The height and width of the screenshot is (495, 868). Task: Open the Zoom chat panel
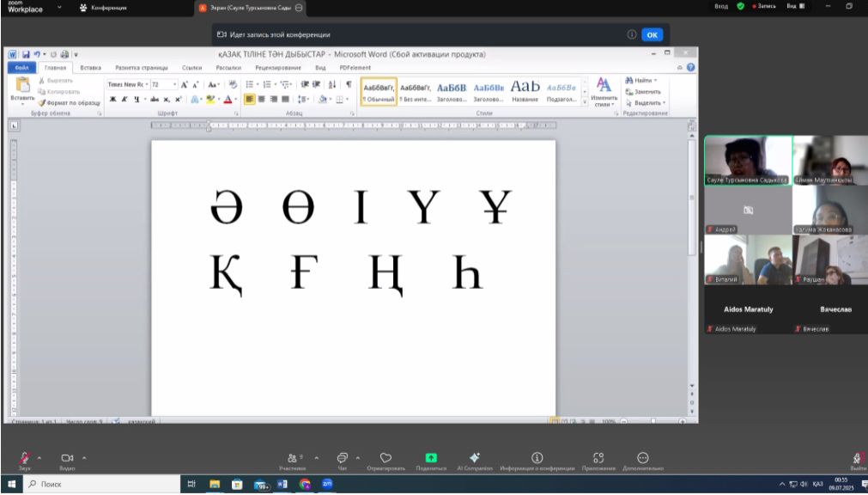point(342,458)
